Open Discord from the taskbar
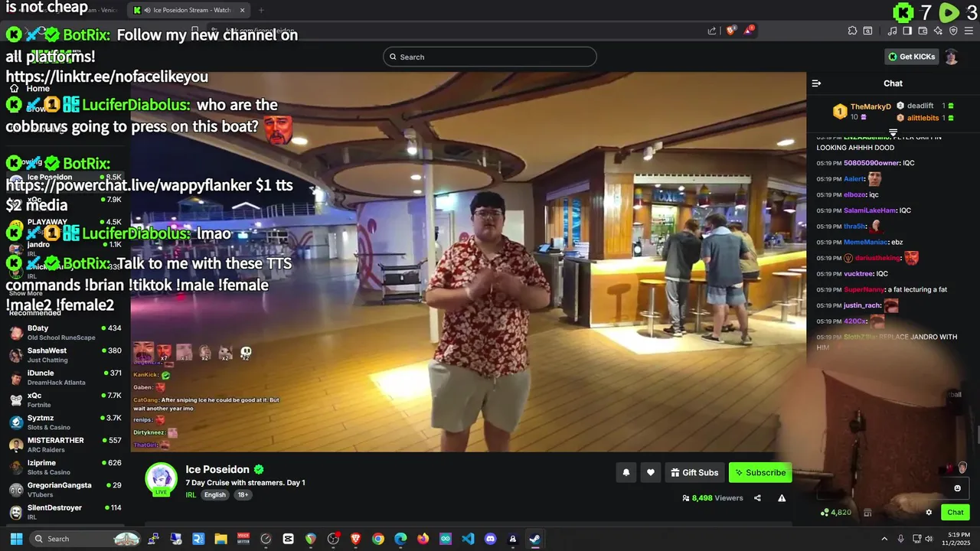Viewport: 980px width, 551px height. pyautogui.click(x=491, y=539)
